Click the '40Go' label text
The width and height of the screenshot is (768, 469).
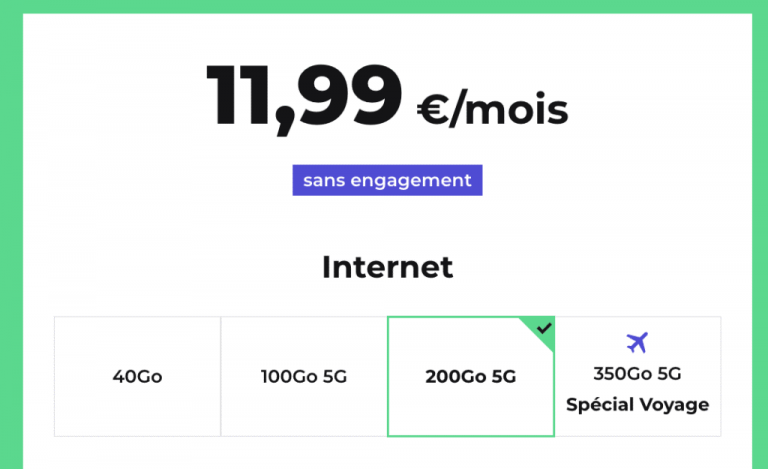pyautogui.click(x=138, y=376)
